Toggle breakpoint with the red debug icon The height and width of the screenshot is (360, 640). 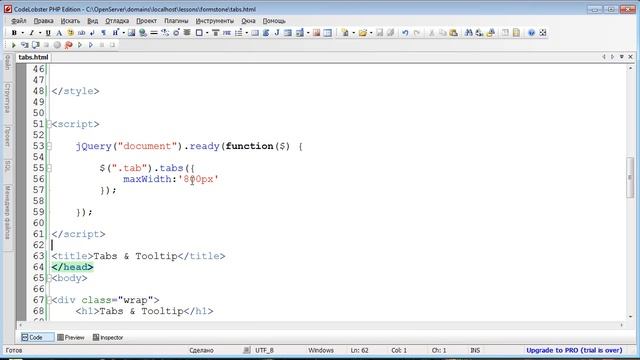(x=69, y=45)
